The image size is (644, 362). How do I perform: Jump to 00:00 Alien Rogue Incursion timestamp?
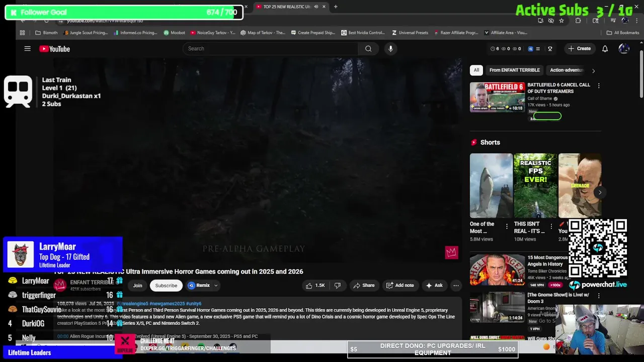click(x=63, y=336)
